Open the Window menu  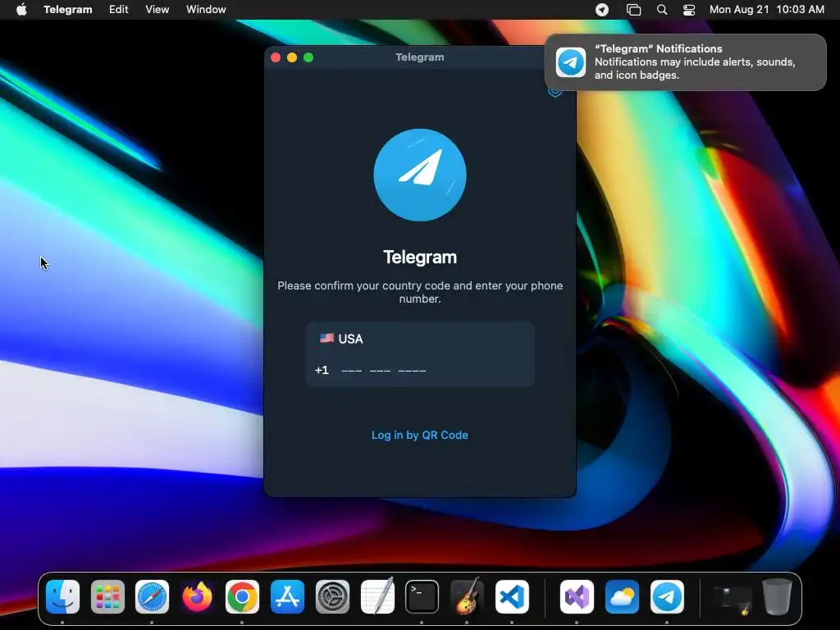(x=206, y=9)
